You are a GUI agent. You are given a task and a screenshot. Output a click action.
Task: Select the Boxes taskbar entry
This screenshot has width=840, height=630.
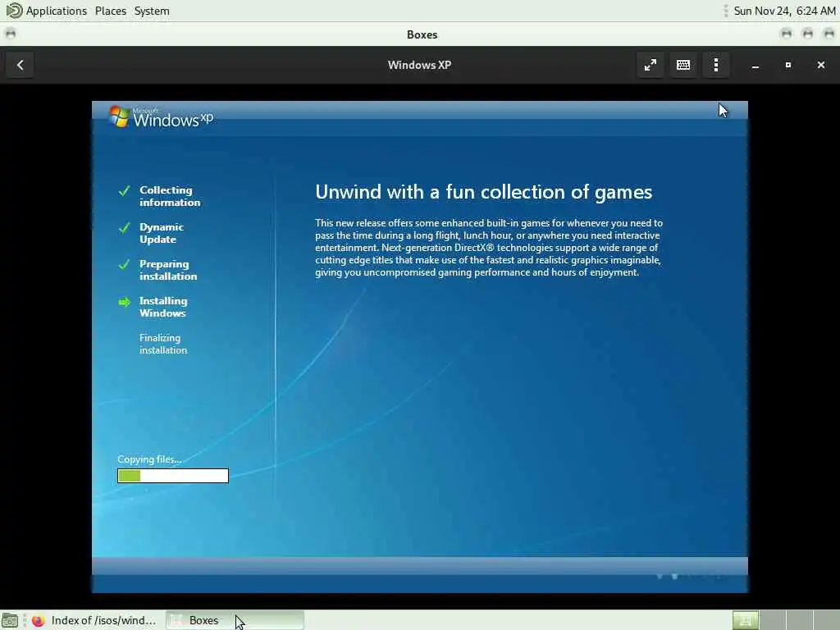click(x=235, y=620)
